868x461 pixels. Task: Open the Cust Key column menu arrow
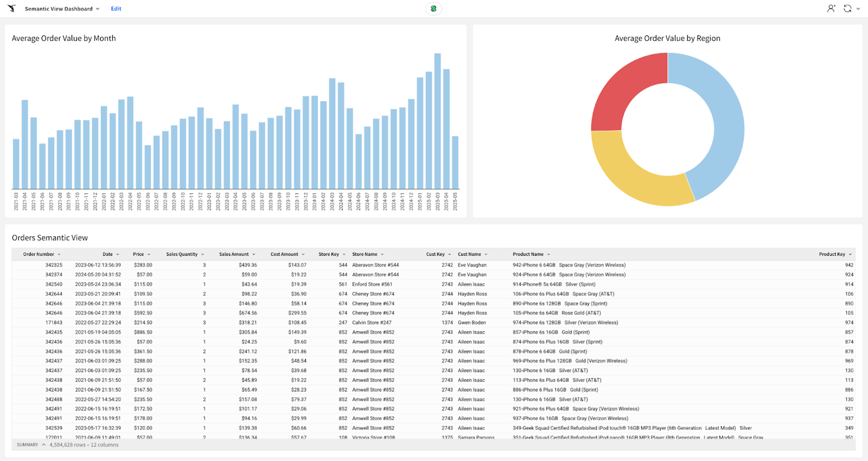click(x=449, y=254)
